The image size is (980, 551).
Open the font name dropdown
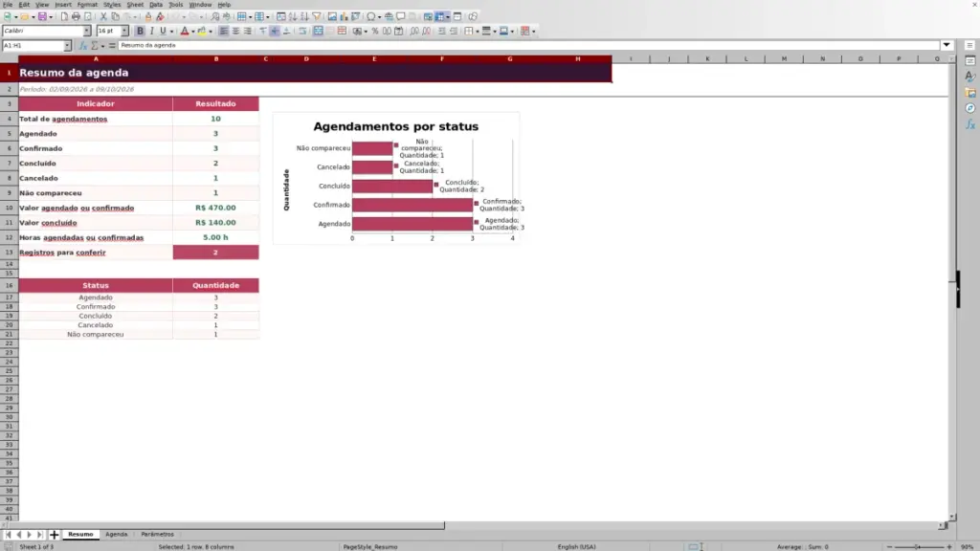pyautogui.click(x=87, y=32)
